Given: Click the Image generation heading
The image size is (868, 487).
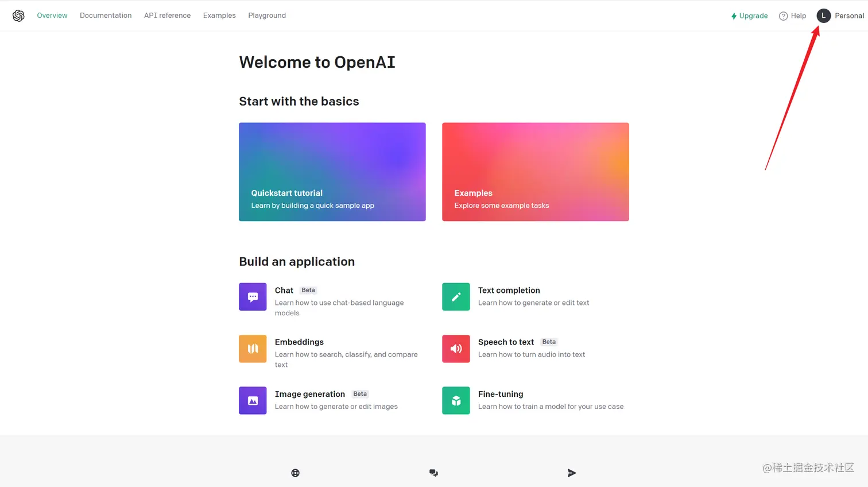Looking at the screenshot, I should [310, 394].
